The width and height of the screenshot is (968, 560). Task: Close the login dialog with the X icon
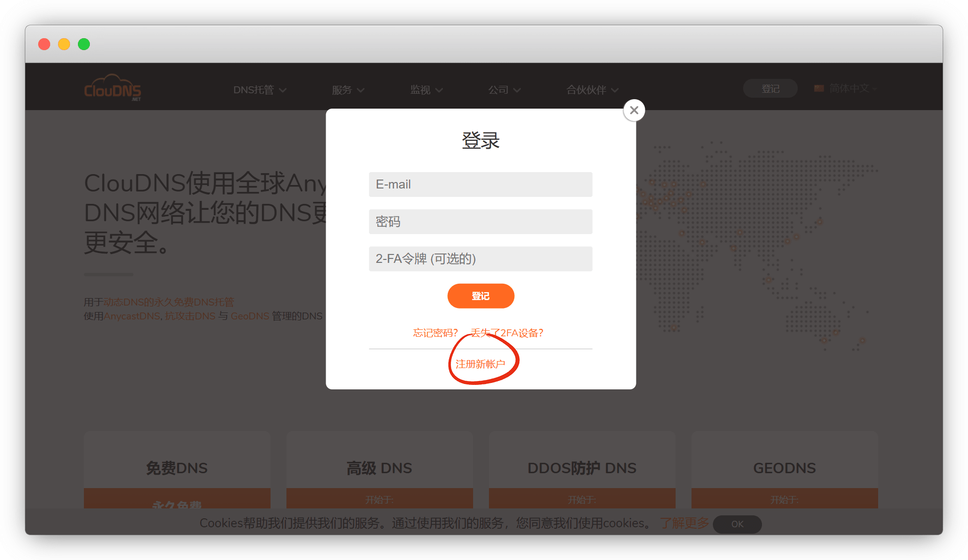click(634, 110)
